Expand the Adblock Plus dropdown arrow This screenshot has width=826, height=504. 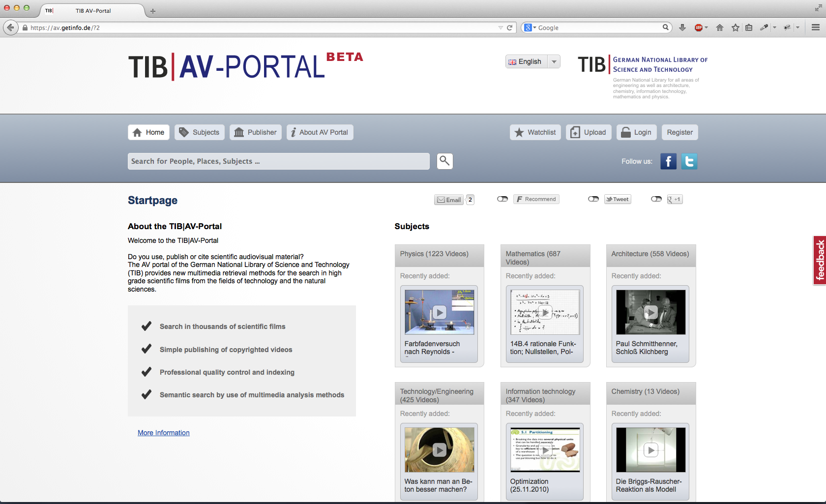pyautogui.click(x=707, y=28)
